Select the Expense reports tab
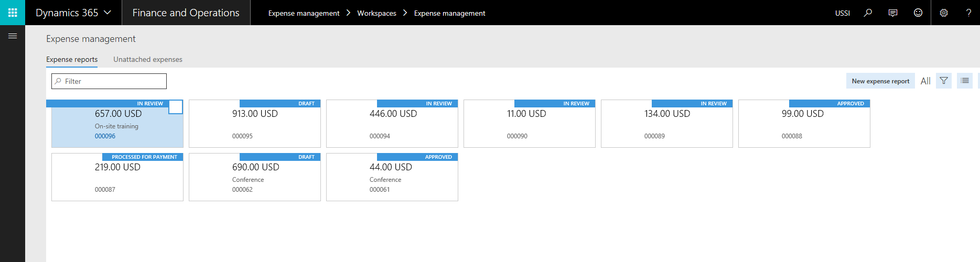Viewport: 980px width, 262px height. [x=72, y=59]
